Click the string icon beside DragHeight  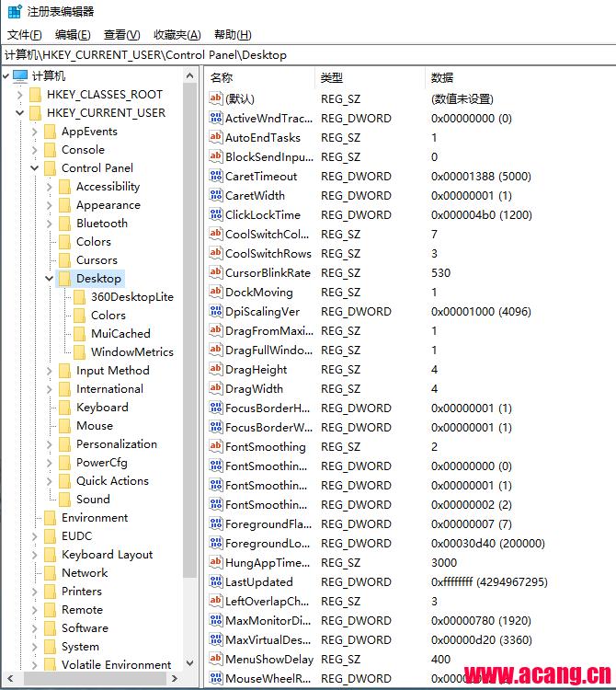215,369
